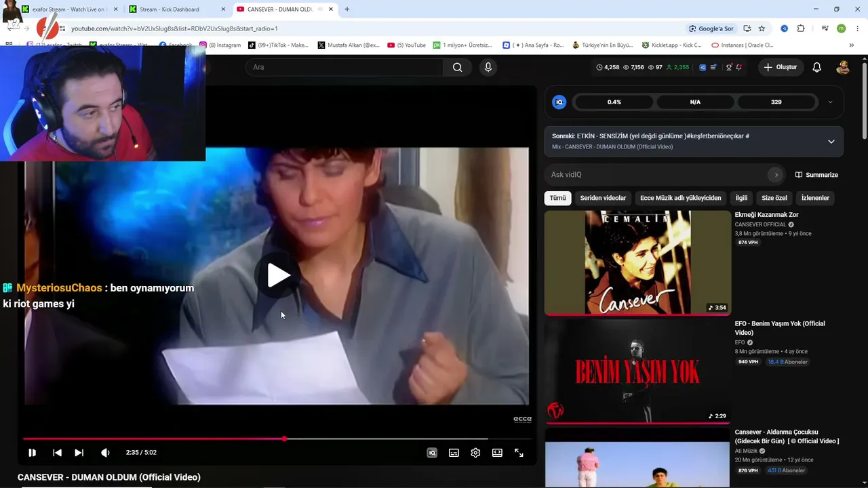
Task: Show more bookmarks with the chevron
Action: 852,45
